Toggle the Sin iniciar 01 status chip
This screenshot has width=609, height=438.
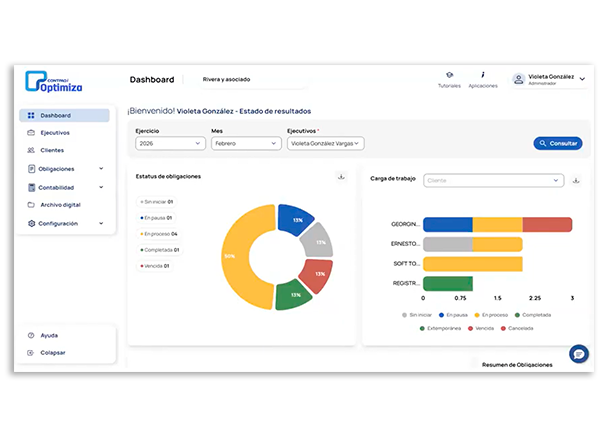point(157,202)
